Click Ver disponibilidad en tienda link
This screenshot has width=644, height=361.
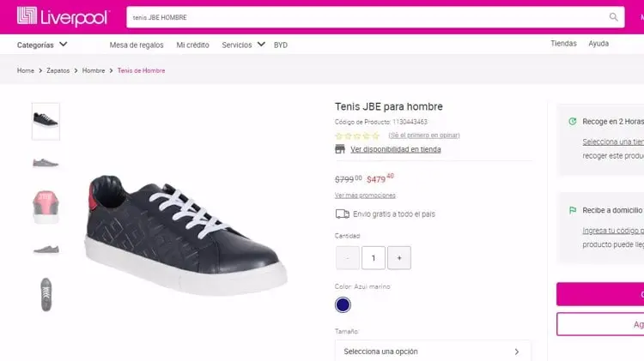pyautogui.click(x=396, y=149)
